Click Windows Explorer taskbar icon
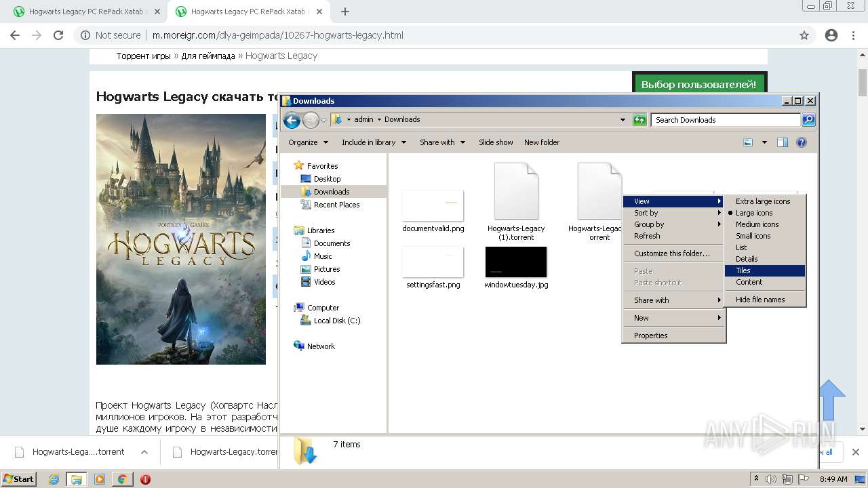Screen dimensions: 868x488 click(x=76, y=479)
